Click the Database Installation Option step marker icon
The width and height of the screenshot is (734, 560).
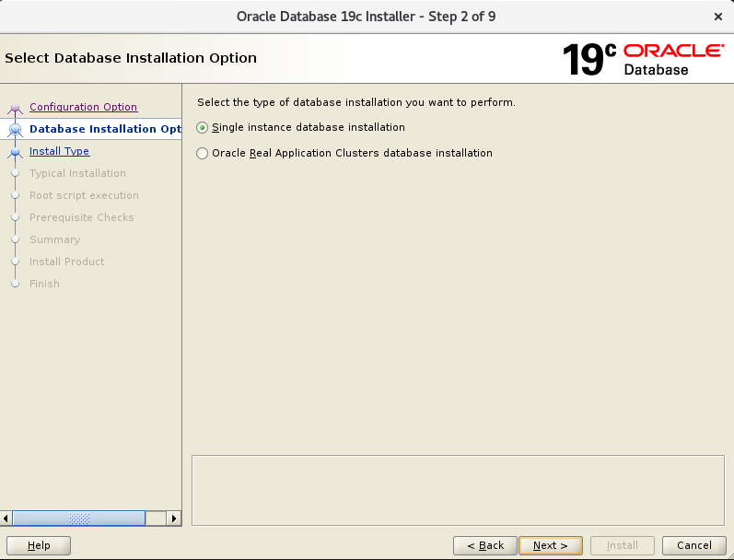point(15,130)
